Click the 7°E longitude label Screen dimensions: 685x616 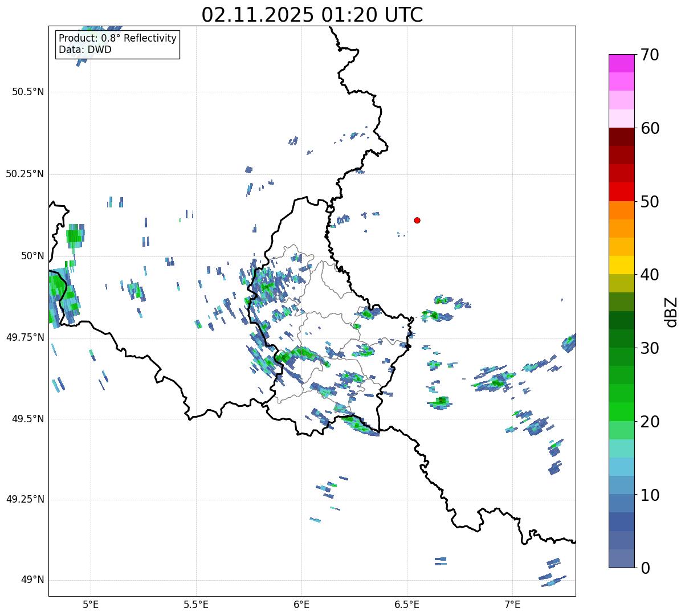tap(512, 604)
